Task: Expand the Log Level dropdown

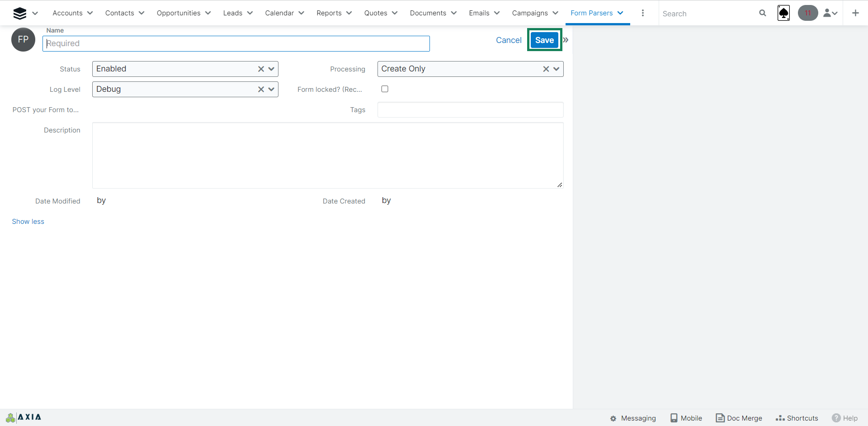Action: [x=271, y=90]
